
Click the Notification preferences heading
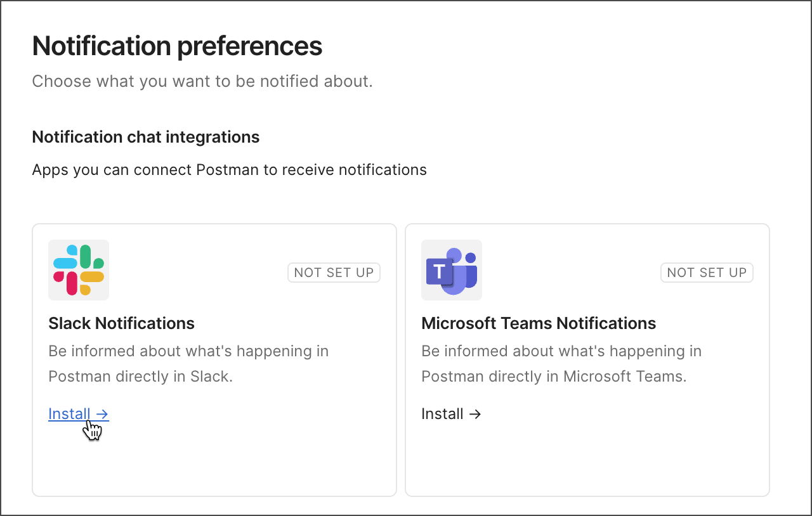tap(177, 46)
